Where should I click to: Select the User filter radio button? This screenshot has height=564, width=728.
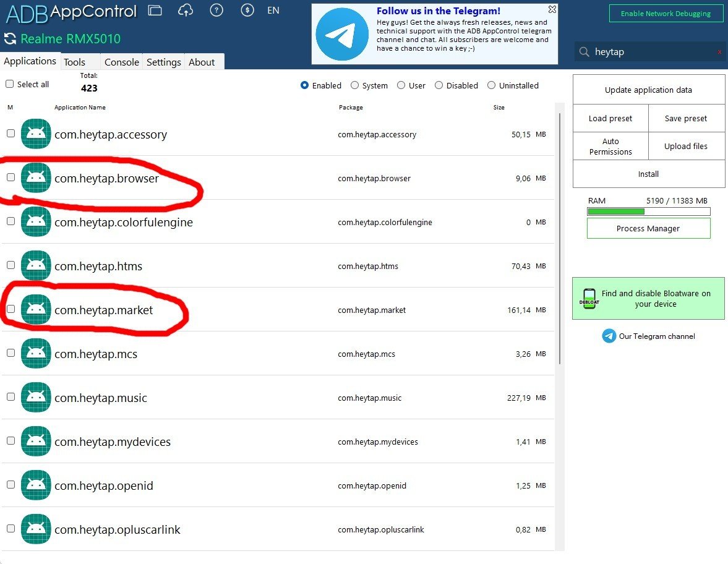[x=401, y=85]
